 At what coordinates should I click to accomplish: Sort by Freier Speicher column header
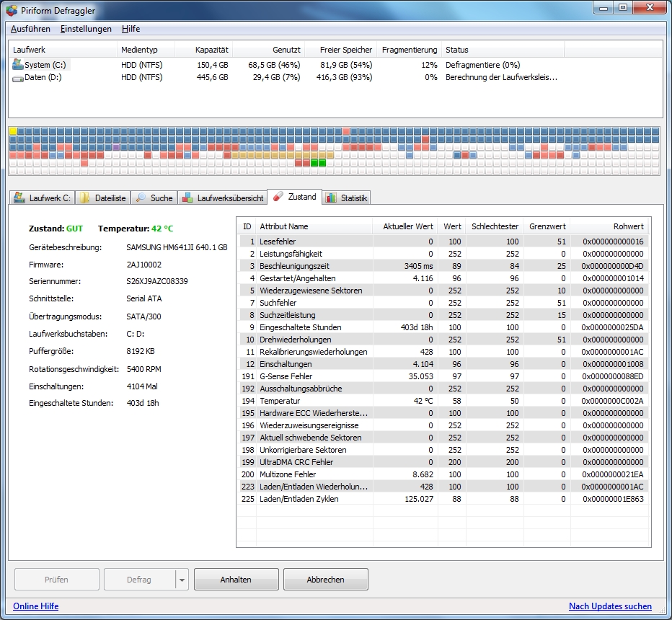pos(341,50)
